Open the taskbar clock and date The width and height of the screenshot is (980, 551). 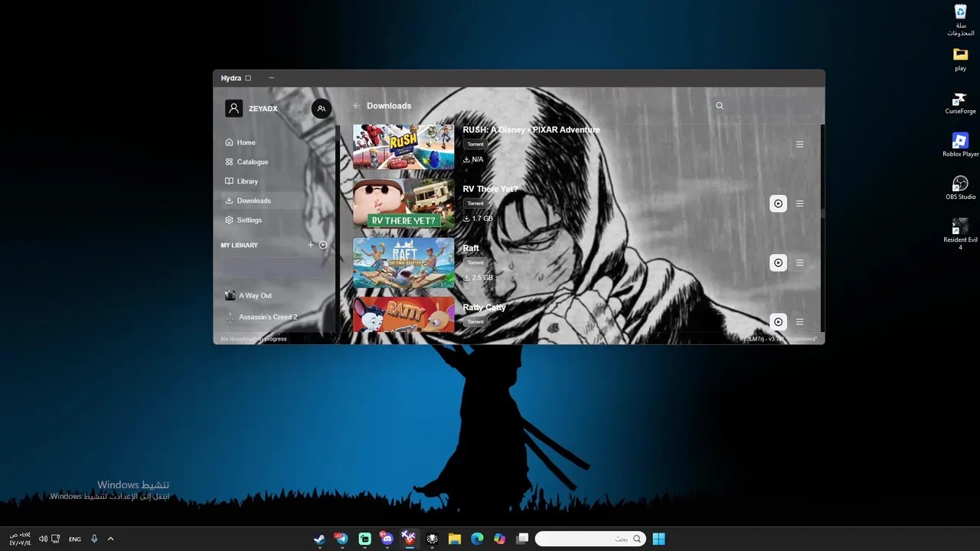[21, 539]
